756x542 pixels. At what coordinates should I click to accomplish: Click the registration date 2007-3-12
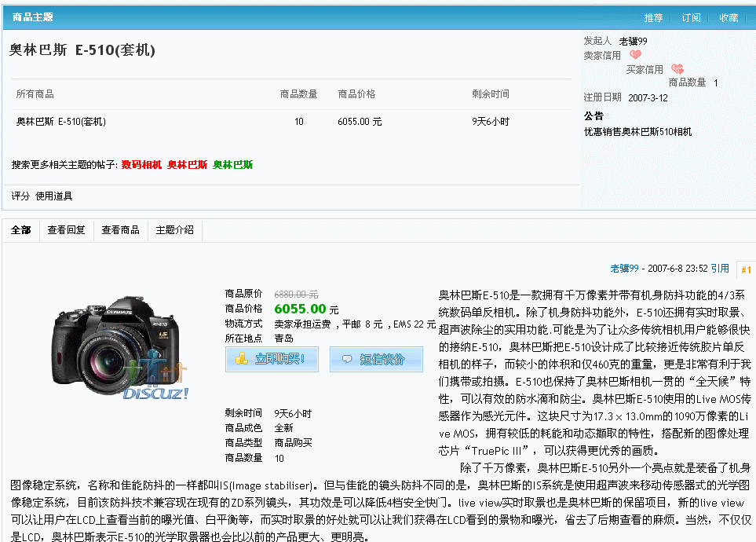pos(648,98)
